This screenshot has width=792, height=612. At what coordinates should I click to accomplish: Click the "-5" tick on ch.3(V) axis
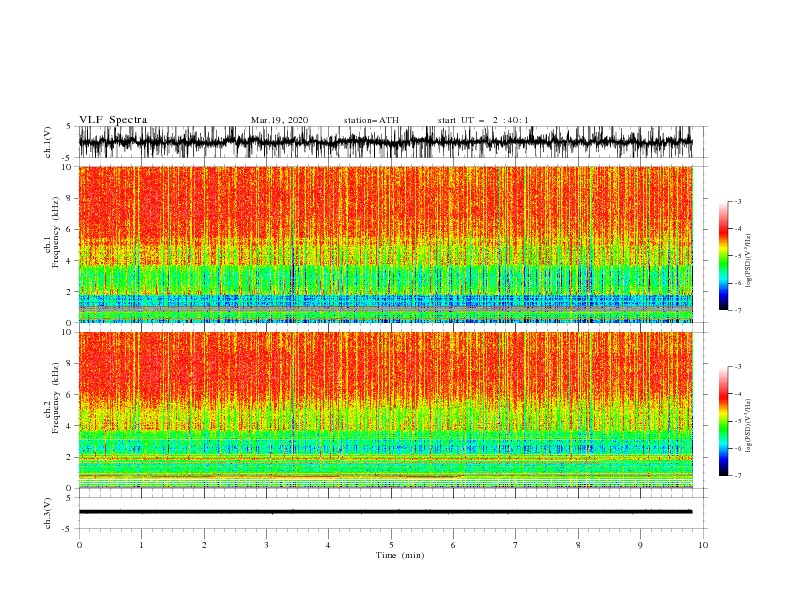(68, 529)
